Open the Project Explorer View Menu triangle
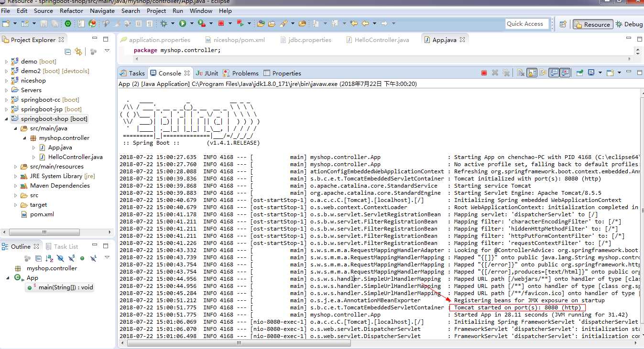 click(107, 51)
